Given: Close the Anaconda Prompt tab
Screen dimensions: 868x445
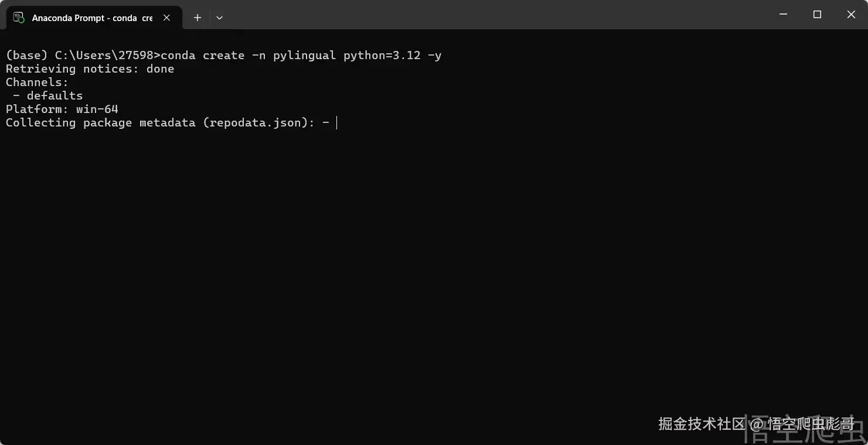Looking at the screenshot, I should coord(167,18).
